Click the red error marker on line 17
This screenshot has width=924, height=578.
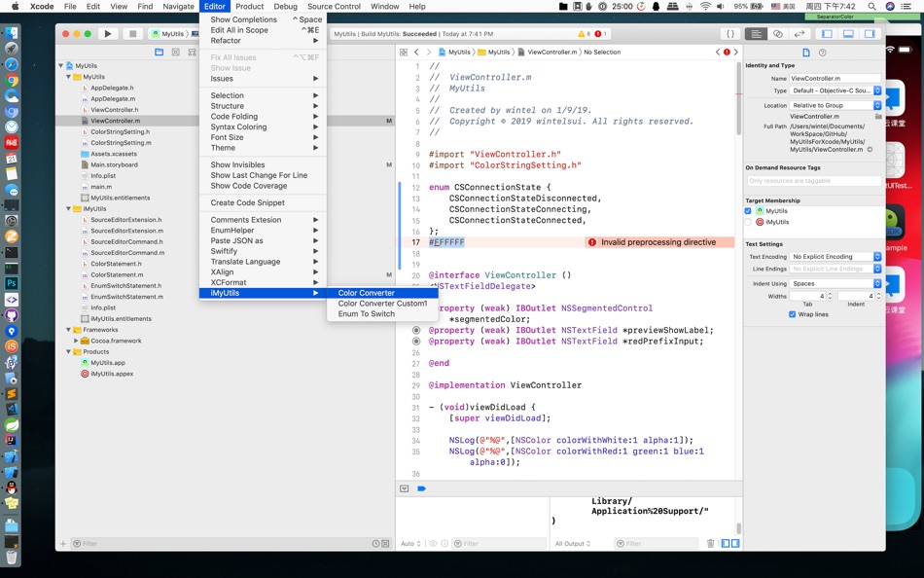pyautogui.click(x=591, y=242)
